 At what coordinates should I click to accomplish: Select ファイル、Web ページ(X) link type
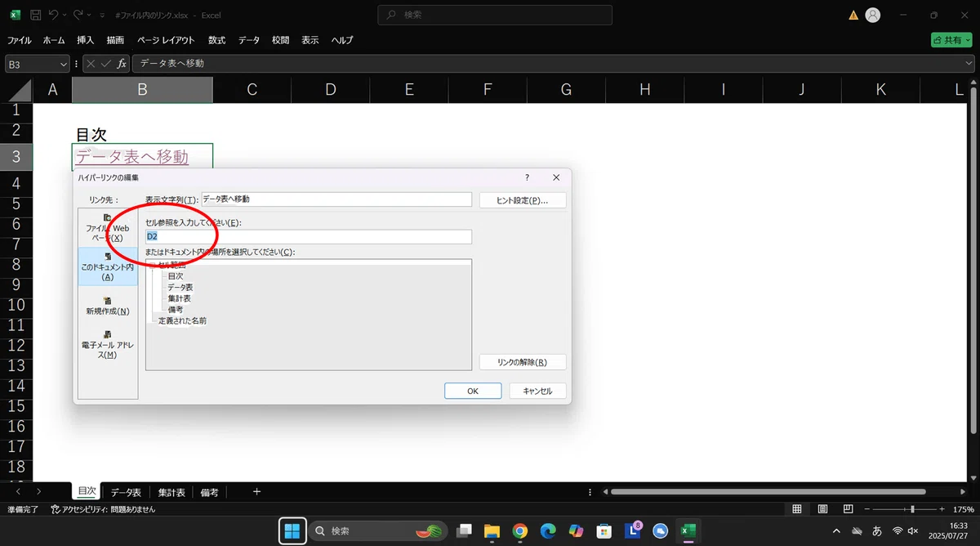click(107, 228)
